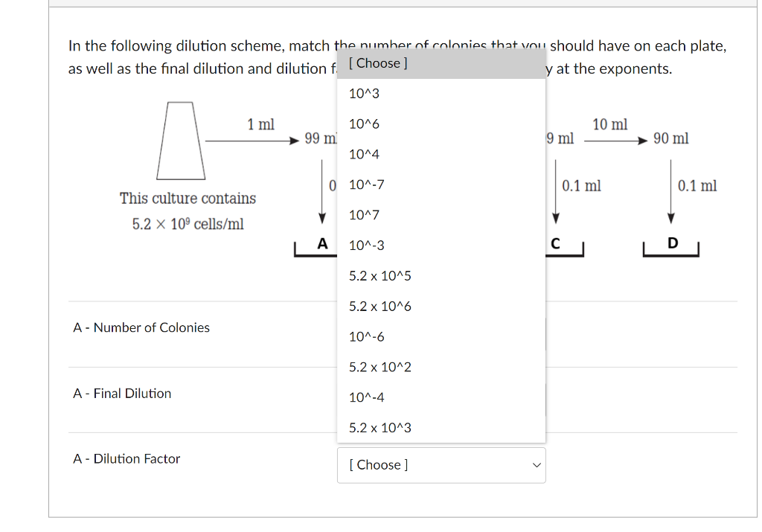
Task: Pick the 5.2 x 10^6 option
Action: [x=380, y=306]
